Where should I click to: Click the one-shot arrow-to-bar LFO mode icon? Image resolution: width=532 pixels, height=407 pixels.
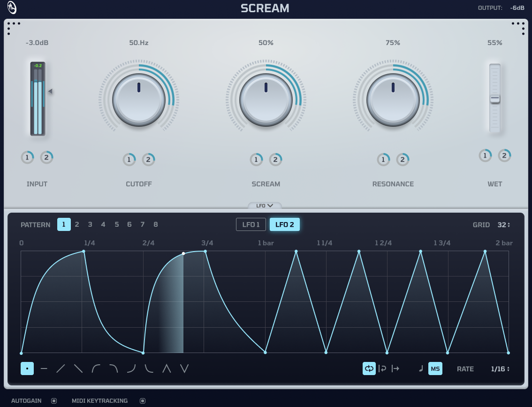pyautogui.click(x=395, y=369)
